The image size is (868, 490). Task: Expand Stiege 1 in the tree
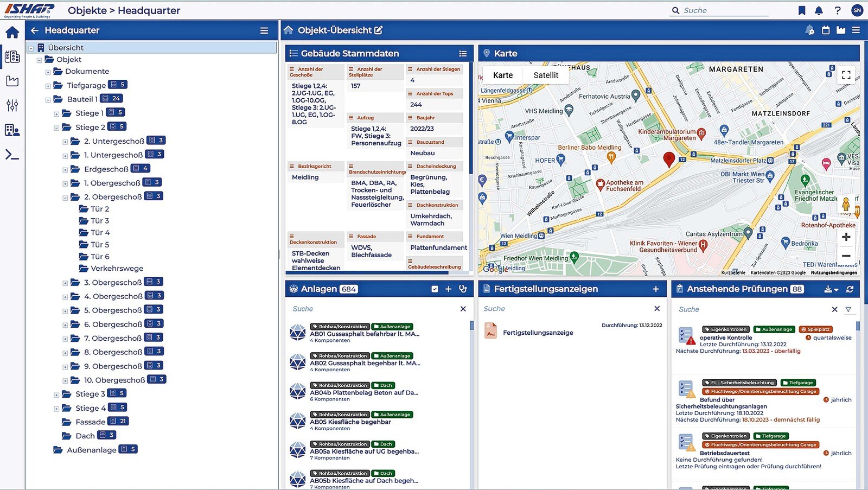[x=56, y=114]
